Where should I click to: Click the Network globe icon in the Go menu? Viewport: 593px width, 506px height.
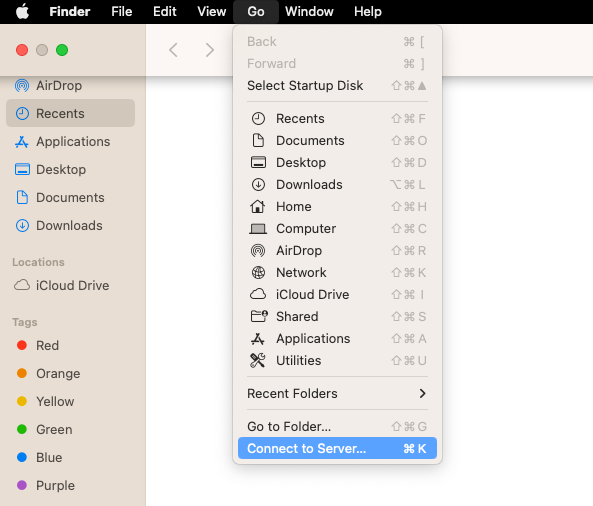click(x=258, y=273)
